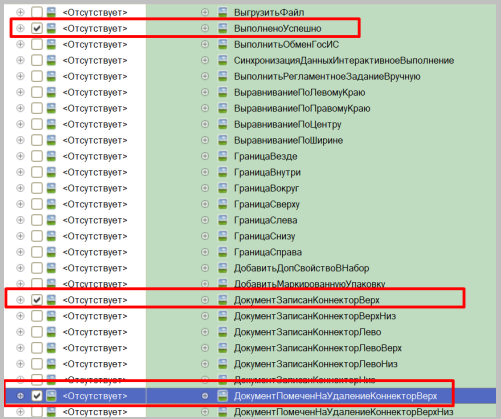Click the picture icon beside ВыгрузитьФайл
Image resolution: width=501 pixels, height=419 pixels.
tap(222, 12)
